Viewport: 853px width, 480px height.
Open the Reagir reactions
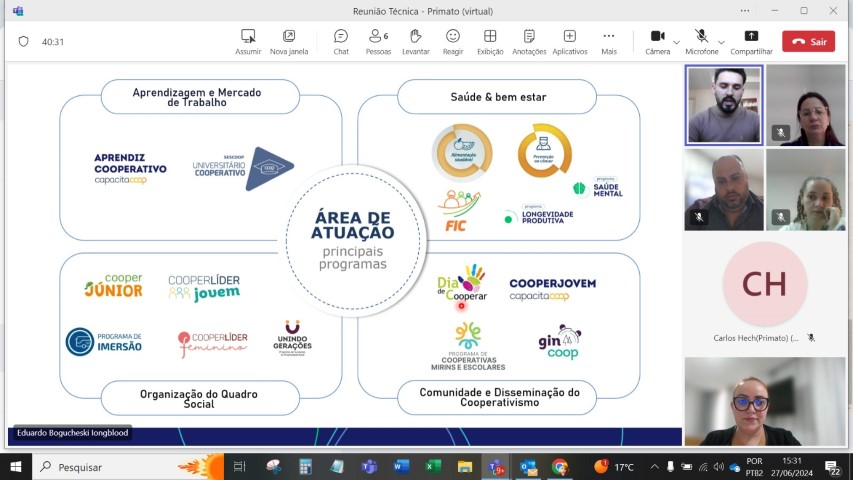coord(453,42)
